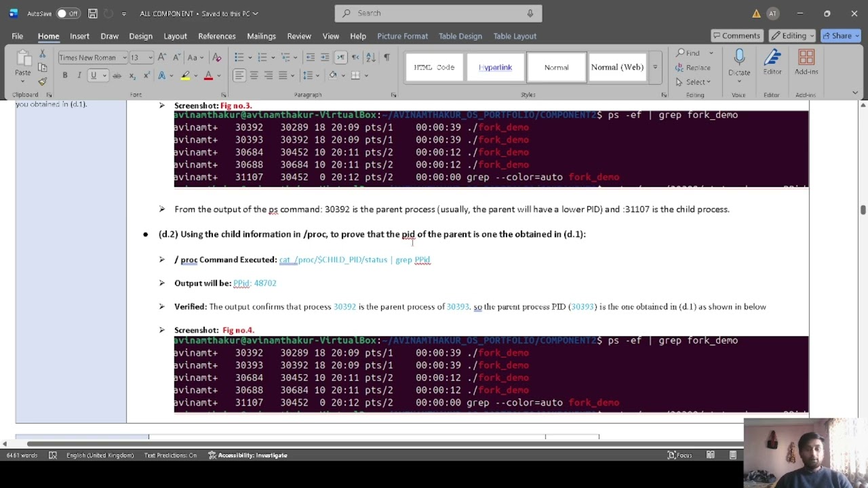The height and width of the screenshot is (488, 868).
Task: Open paragraph shading fill bucket
Action: (332, 75)
